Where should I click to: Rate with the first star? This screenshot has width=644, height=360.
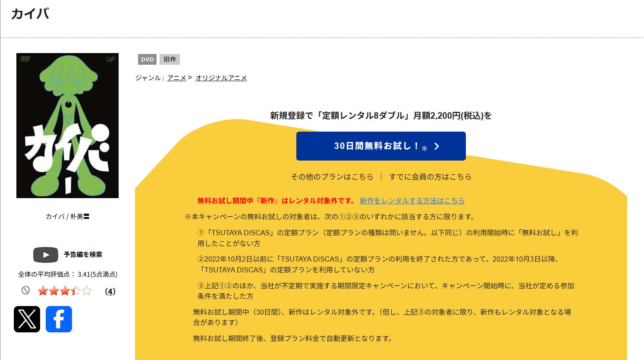pos(43,291)
